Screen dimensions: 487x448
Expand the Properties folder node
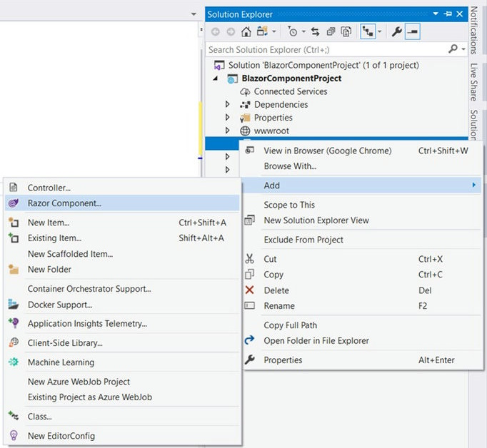click(x=227, y=117)
